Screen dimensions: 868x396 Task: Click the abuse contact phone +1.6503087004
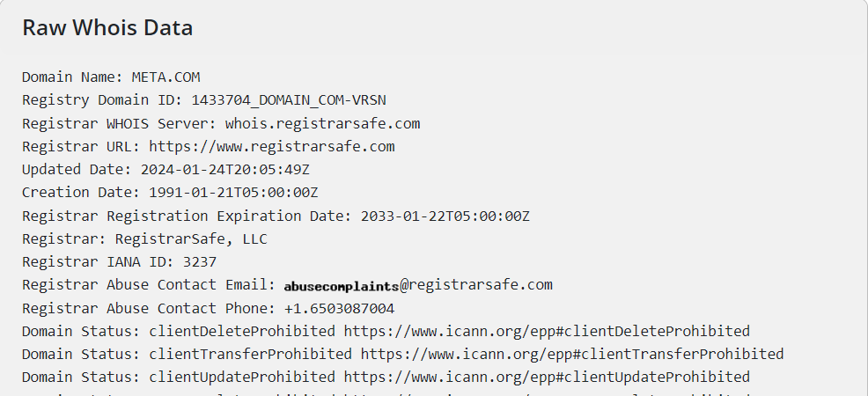[x=339, y=308]
